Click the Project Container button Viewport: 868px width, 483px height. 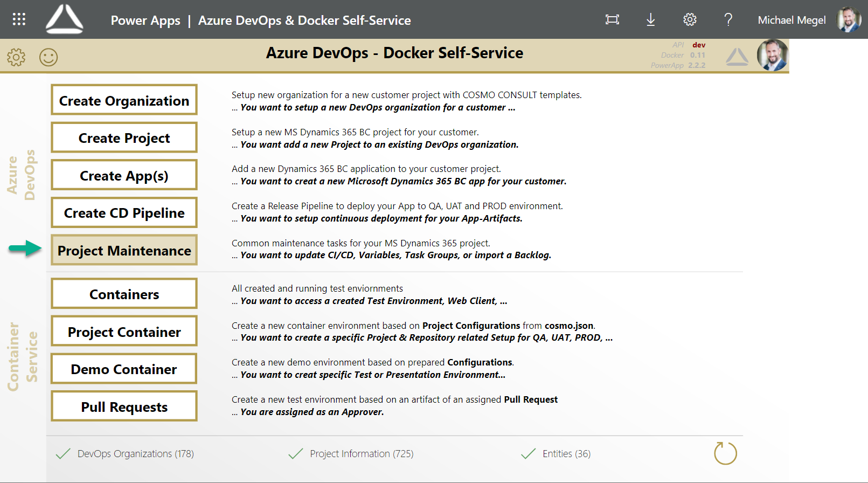point(124,331)
